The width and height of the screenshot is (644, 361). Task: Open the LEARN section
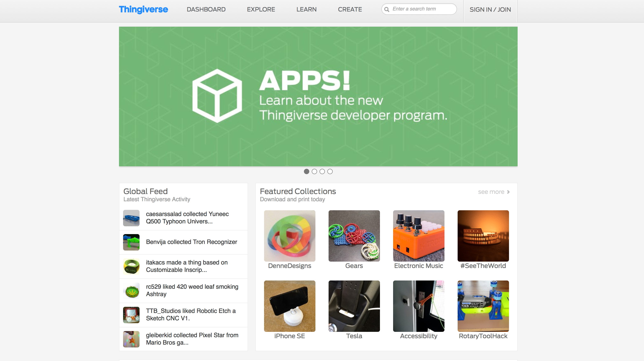[x=306, y=9]
